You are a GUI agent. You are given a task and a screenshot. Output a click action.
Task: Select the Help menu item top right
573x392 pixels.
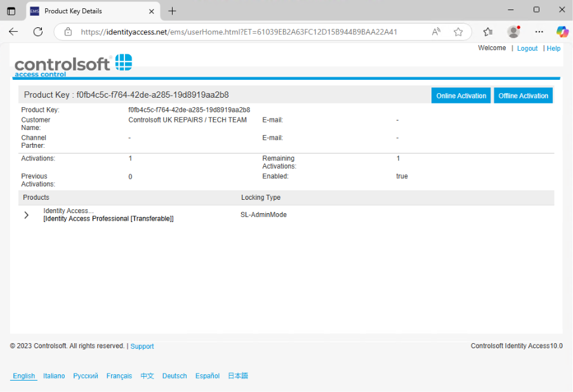[x=553, y=48]
